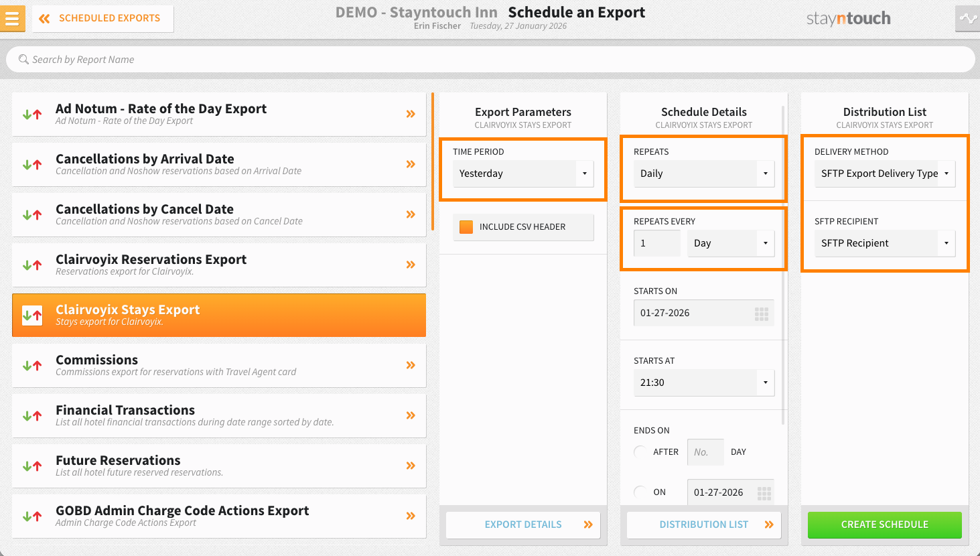Click the Search by Report Name field
Screen dimensions: 980x556
click(490, 60)
